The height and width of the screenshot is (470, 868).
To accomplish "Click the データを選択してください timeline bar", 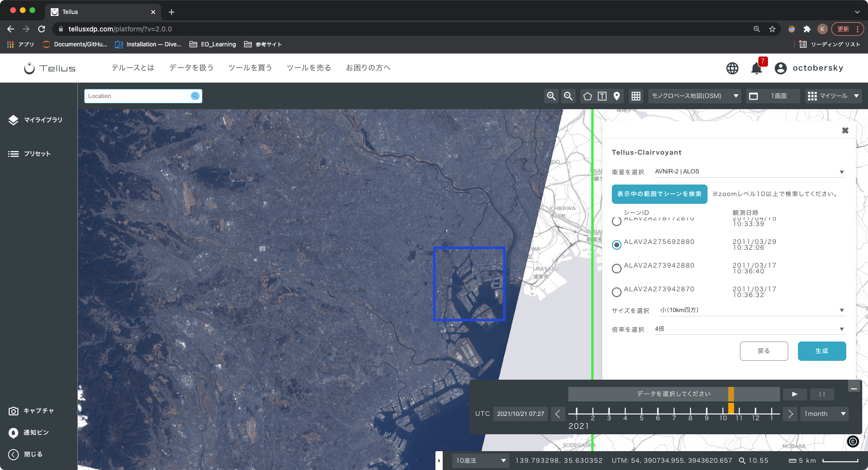I will (674, 394).
